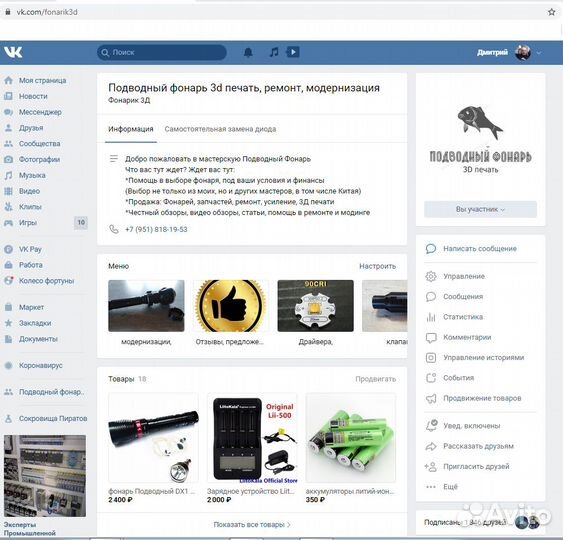563x540 pixels.
Task: Click the Поиск search field
Action: [x=162, y=52]
